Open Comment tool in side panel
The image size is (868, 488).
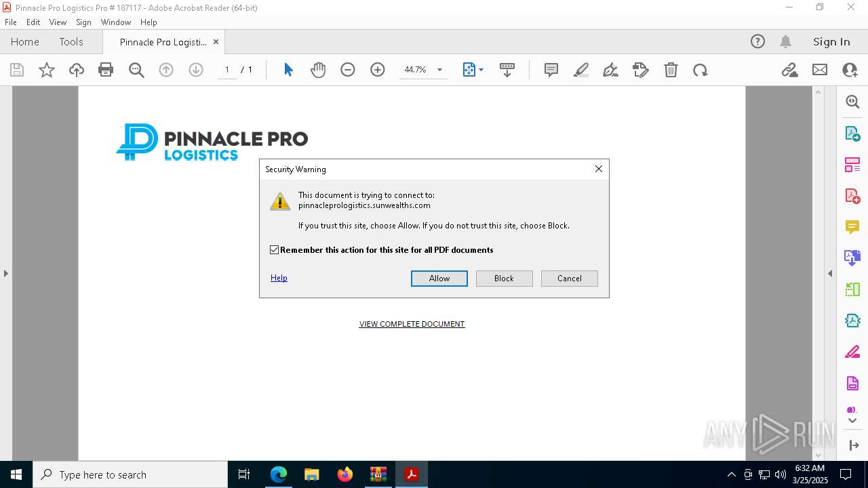pos(852,227)
